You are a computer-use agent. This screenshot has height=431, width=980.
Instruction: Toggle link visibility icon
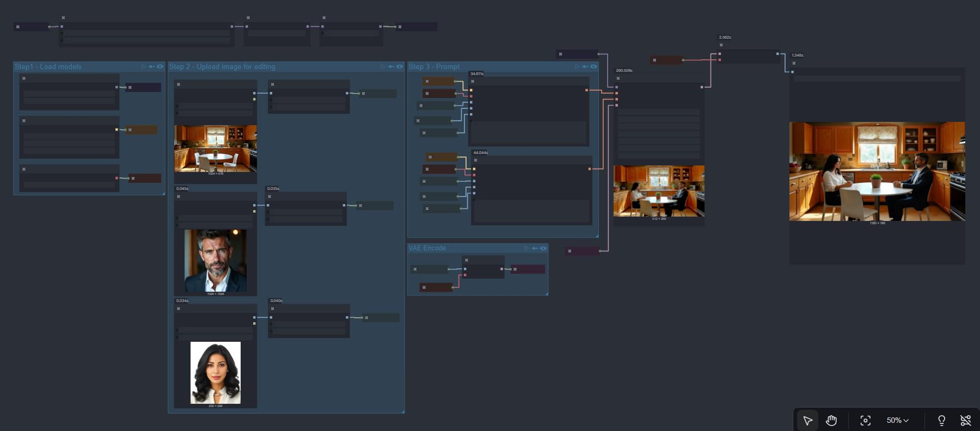click(x=965, y=420)
